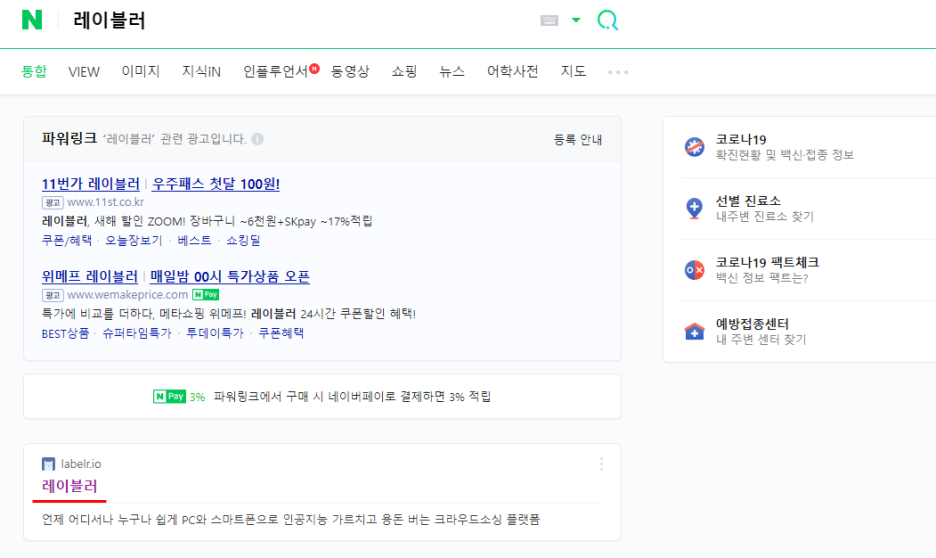Open the 투데이특가 sublink

(x=215, y=333)
